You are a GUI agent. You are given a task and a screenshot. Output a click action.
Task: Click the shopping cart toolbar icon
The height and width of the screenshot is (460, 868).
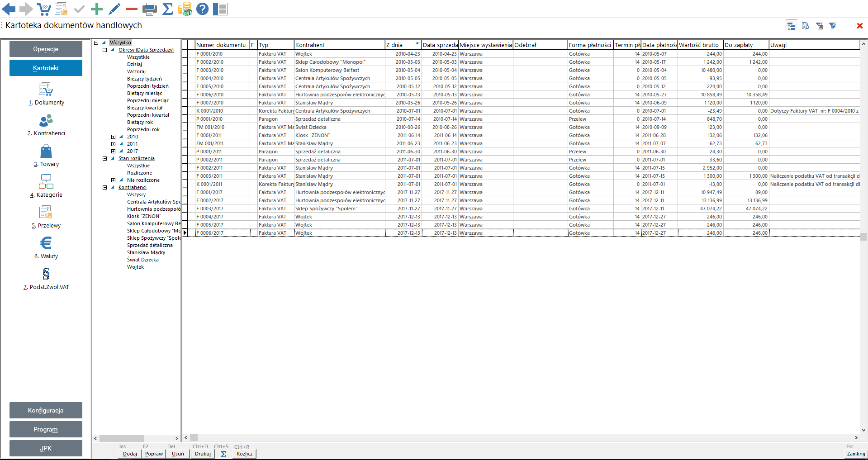click(x=44, y=9)
